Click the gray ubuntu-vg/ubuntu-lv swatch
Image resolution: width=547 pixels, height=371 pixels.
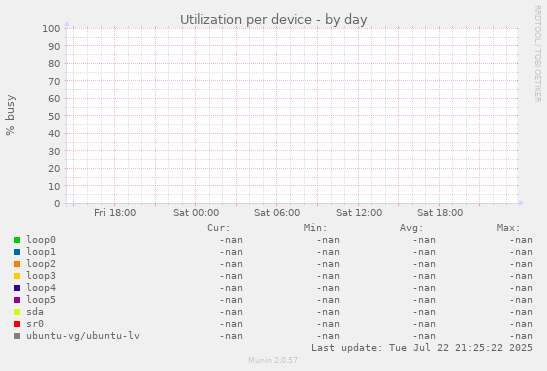[x=17, y=336]
